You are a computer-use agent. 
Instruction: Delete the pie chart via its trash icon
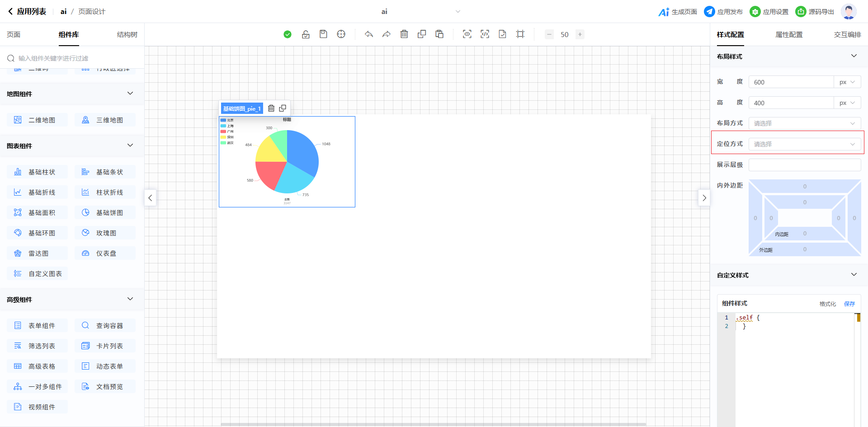click(271, 108)
